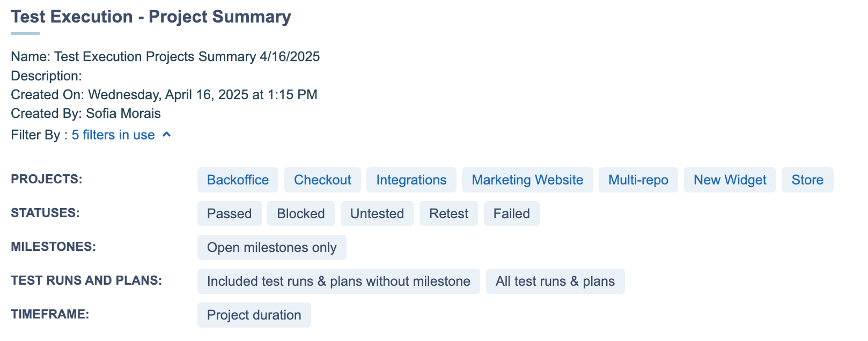The image size is (868, 341).
Task: Select the Blocked status chip
Action: pyautogui.click(x=300, y=214)
